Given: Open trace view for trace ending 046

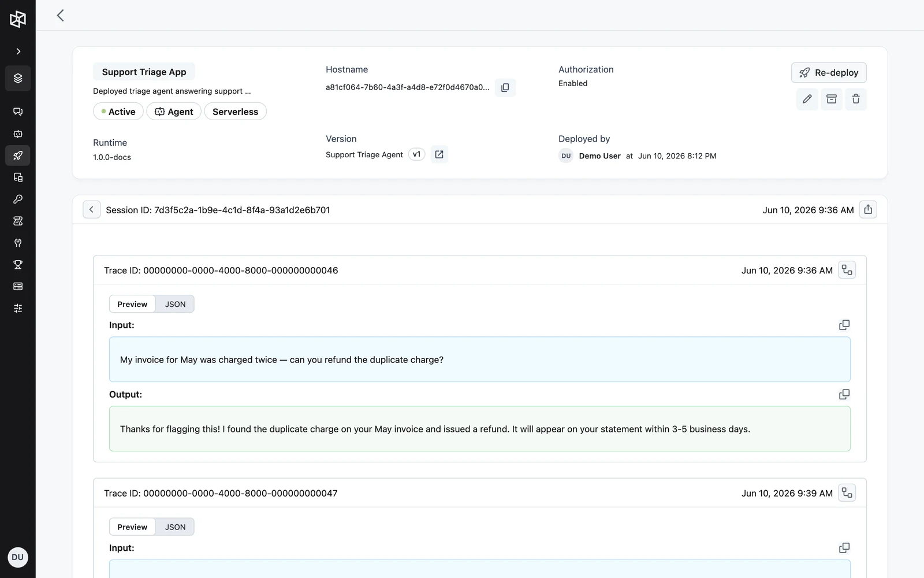Looking at the screenshot, I should click(847, 270).
